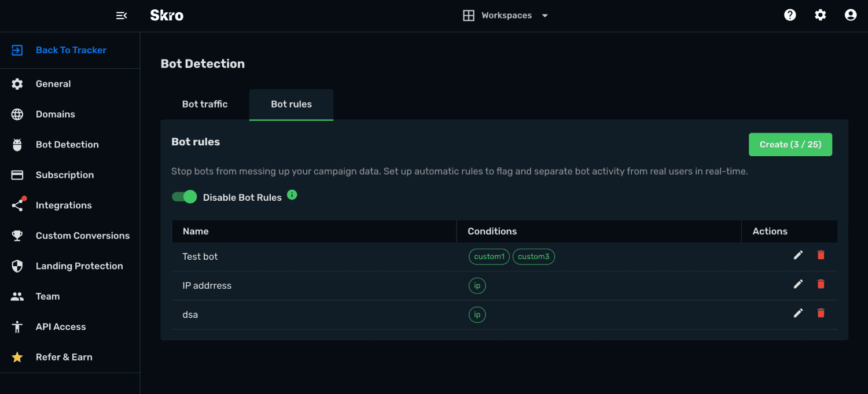
Task: Edit the IP addrress rule
Action: click(798, 284)
